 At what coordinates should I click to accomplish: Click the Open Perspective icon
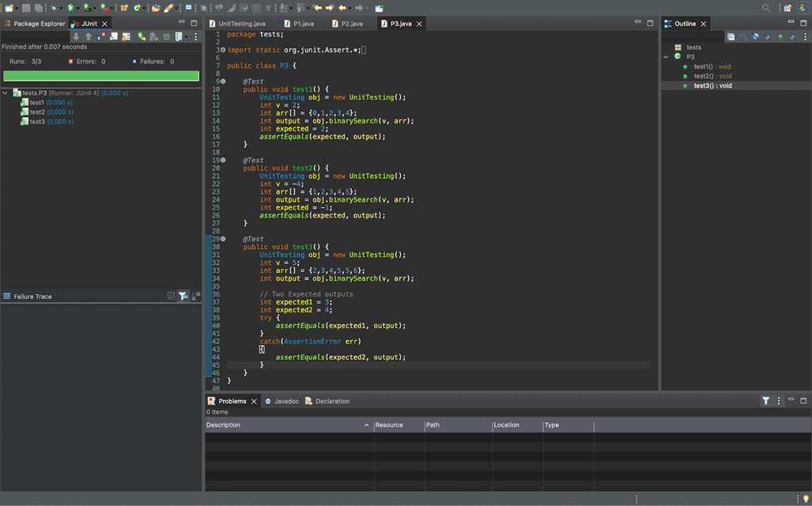pyautogui.click(x=787, y=8)
